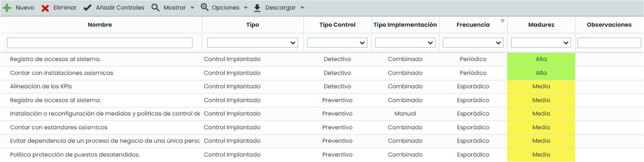644x162 pixels.
Task: Open the Tipo filter dropdown
Action: (253, 43)
